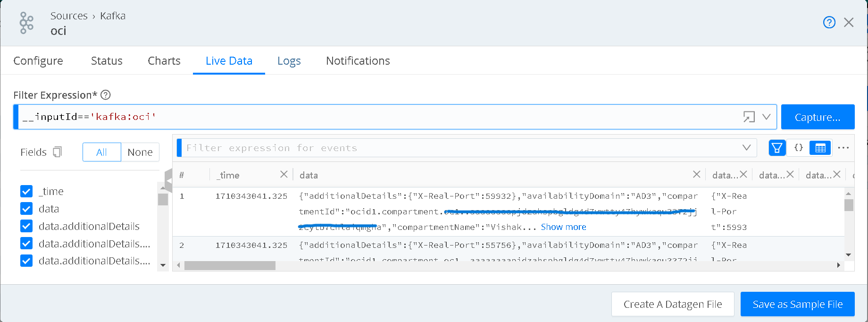Screen dimensions: 868x322
Task: Click the fields list scrollbar thumb
Action: pos(163,199)
